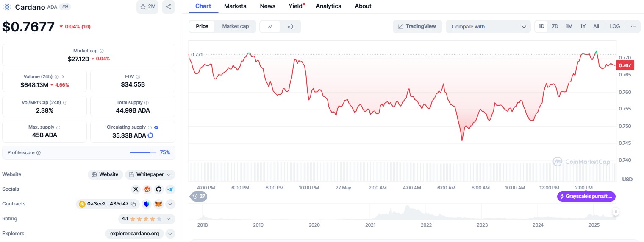Open Cardano's X (Twitter) social link
This screenshot has height=242, width=644.
[x=136, y=189]
